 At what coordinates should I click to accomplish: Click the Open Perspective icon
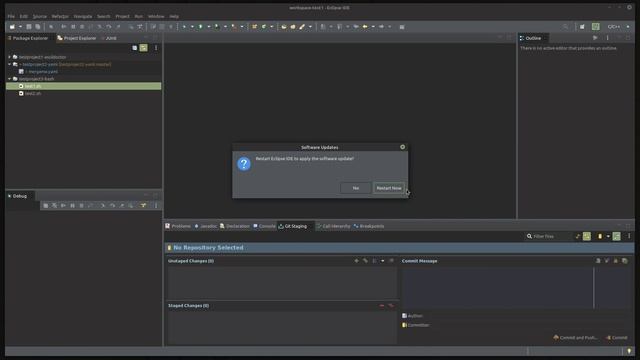click(582, 27)
